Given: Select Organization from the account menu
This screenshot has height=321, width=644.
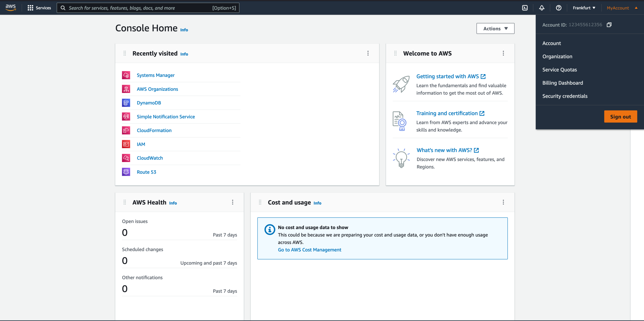Looking at the screenshot, I should (x=557, y=56).
